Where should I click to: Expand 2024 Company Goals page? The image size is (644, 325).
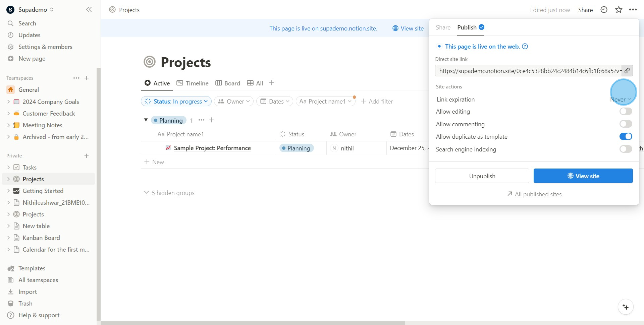click(8, 102)
